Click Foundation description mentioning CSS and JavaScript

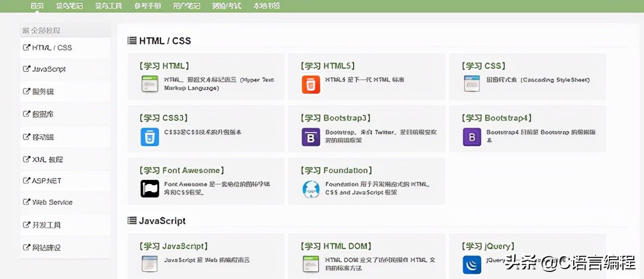(x=378, y=188)
